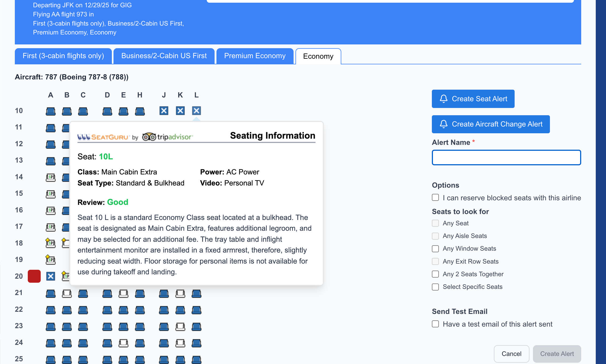Click the blocked seat X in row 10 seat J
606x364 pixels.
164,110
